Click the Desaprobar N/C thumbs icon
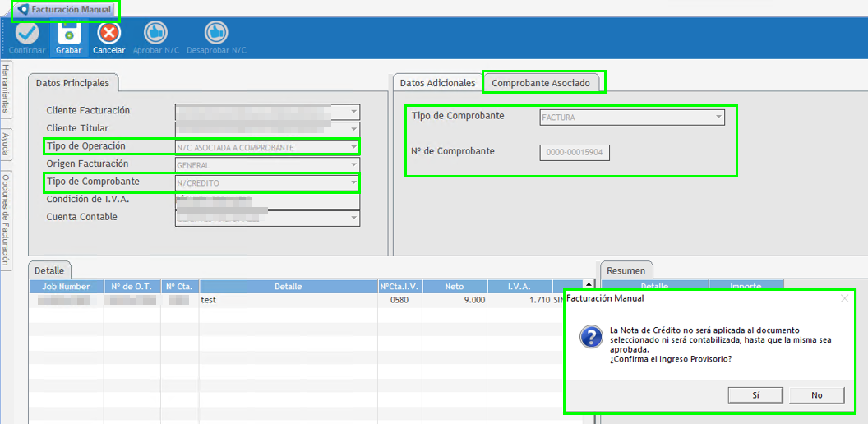This screenshot has height=424, width=868. (x=216, y=33)
